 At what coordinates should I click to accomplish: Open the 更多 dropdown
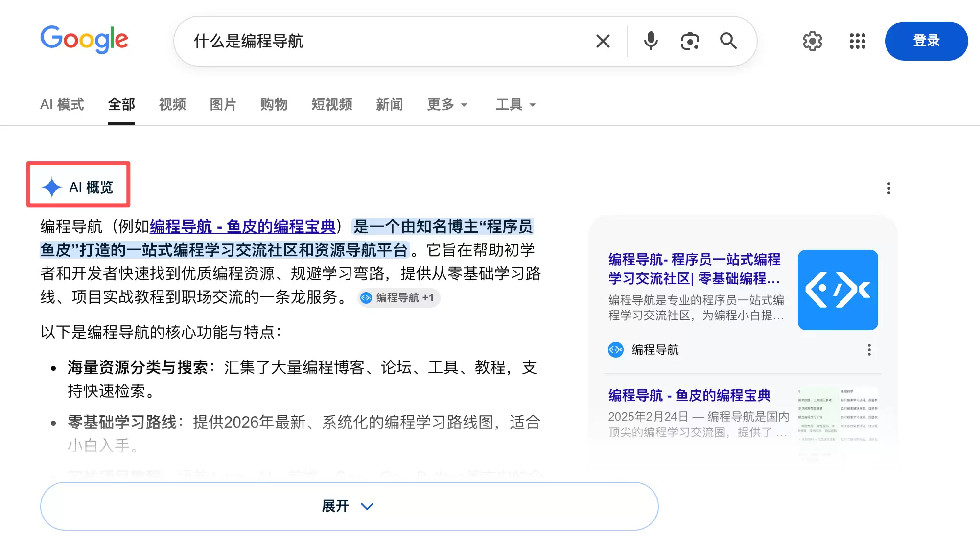click(447, 104)
